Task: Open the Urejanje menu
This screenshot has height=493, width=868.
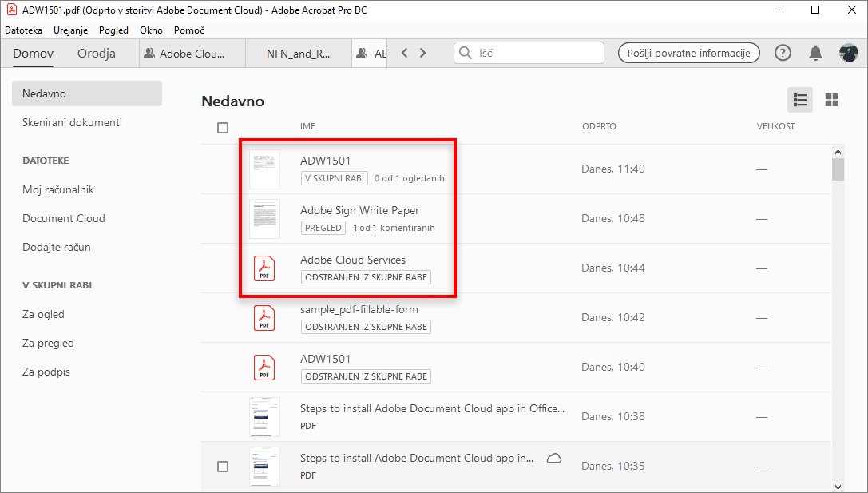Action: (70, 30)
